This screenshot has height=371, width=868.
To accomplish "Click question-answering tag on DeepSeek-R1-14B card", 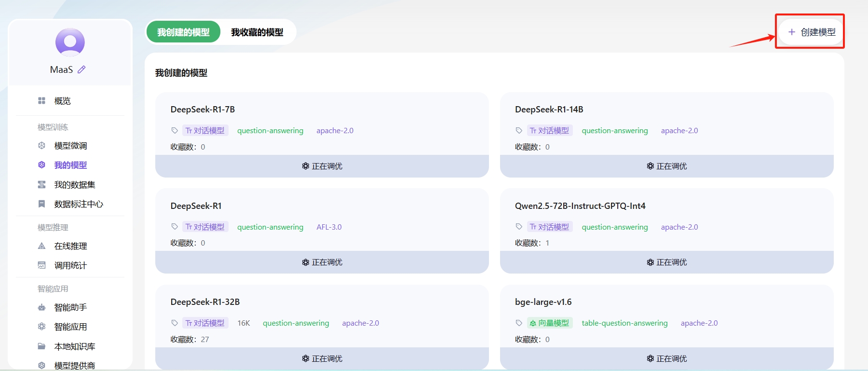I will (x=614, y=130).
